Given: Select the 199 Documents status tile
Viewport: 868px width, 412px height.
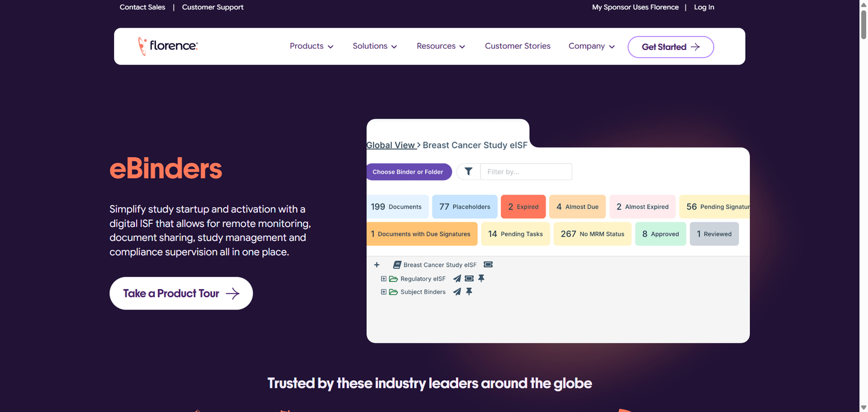Looking at the screenshot, I should click(397, 207).
